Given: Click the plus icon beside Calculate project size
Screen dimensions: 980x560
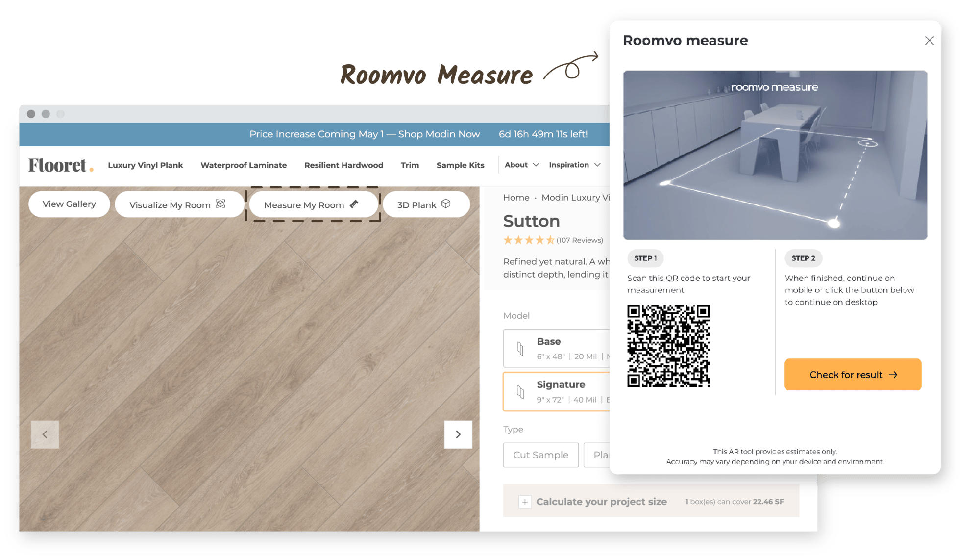Looking at the screenshot, I should coord(525,502).
